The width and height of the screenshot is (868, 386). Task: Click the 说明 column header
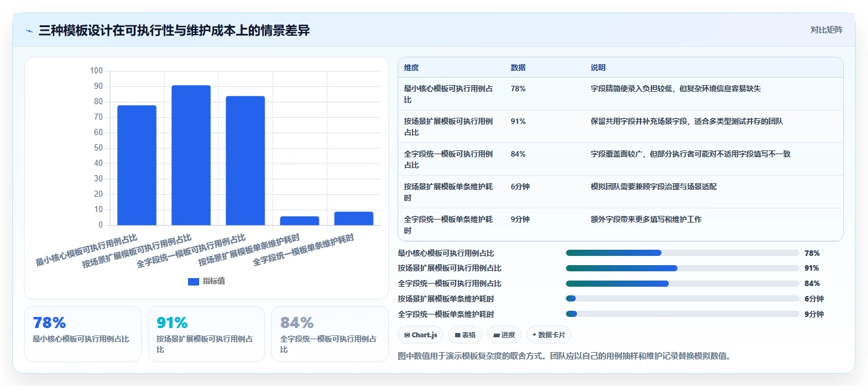598,68
